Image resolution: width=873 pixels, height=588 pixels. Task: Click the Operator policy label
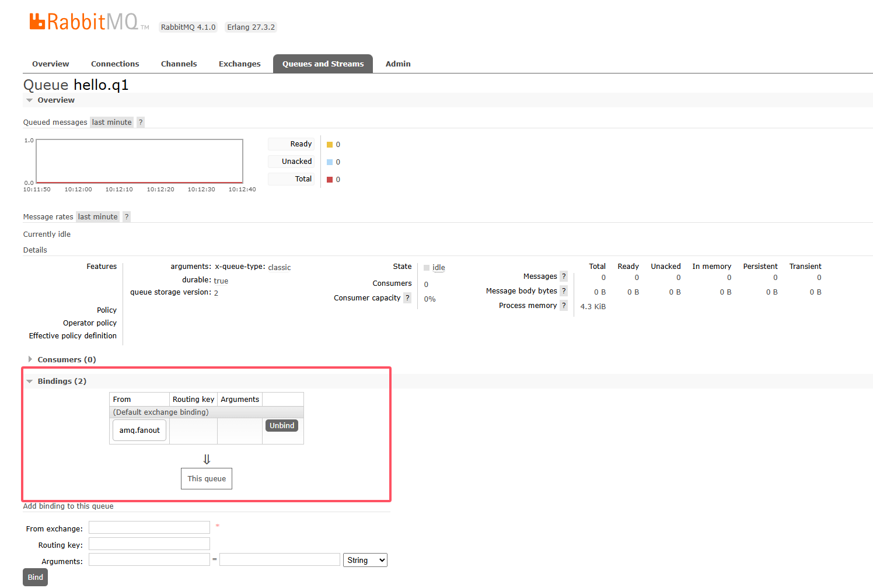[x=90, y=323]
